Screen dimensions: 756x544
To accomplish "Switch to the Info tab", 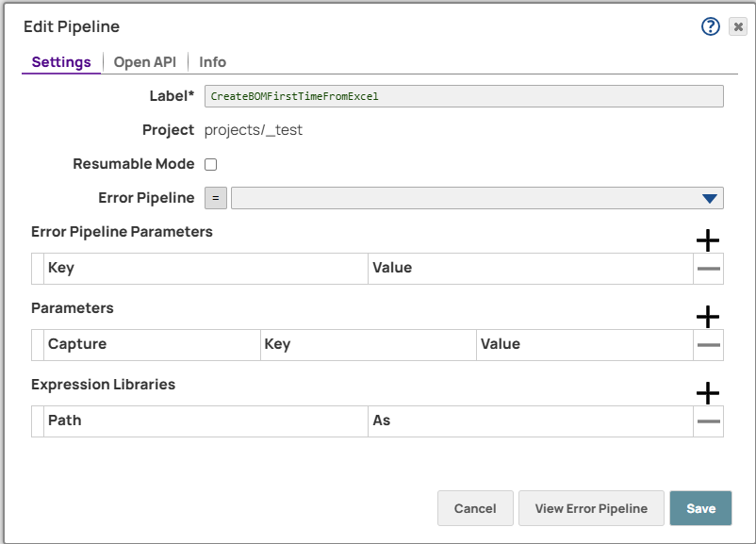I will pyautogui.click(x=213, y=62).
